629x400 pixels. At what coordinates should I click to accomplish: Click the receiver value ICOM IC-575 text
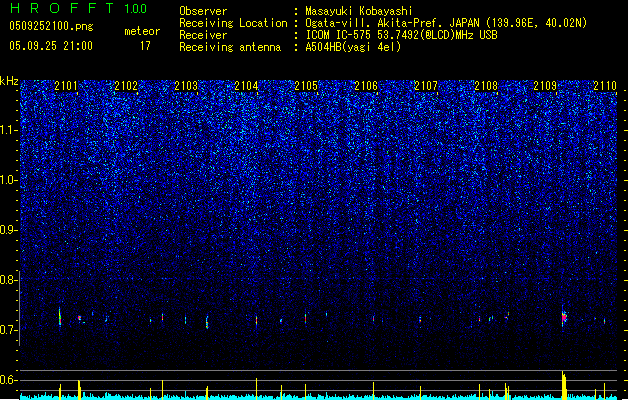click(x=401, y=35)
